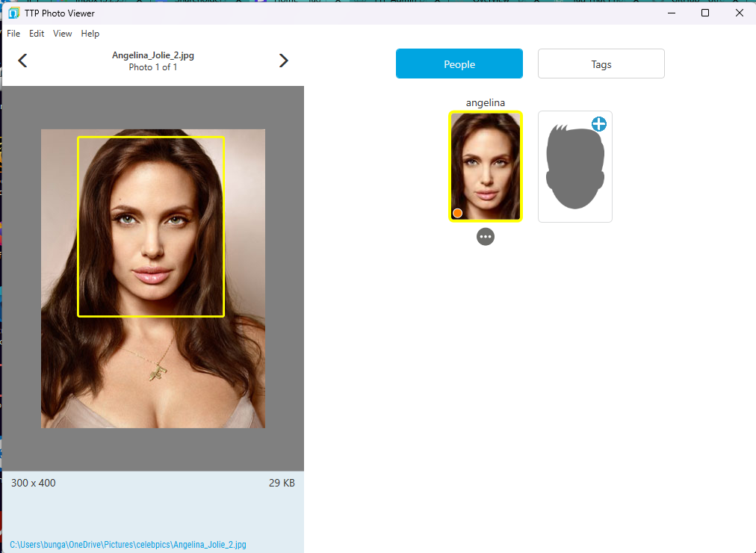
Task: Open more options for angelina
Action: (486, 236)
